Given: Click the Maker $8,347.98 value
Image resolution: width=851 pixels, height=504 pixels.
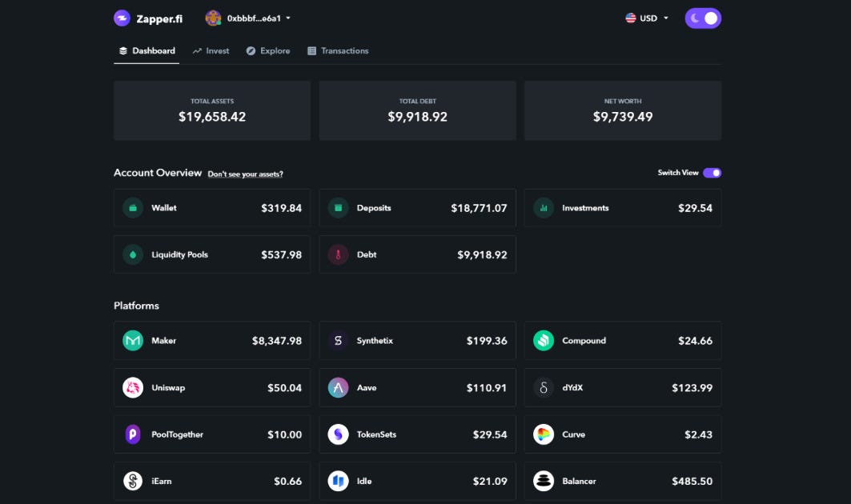Looking at the screenshot, I should coord(277,341).
